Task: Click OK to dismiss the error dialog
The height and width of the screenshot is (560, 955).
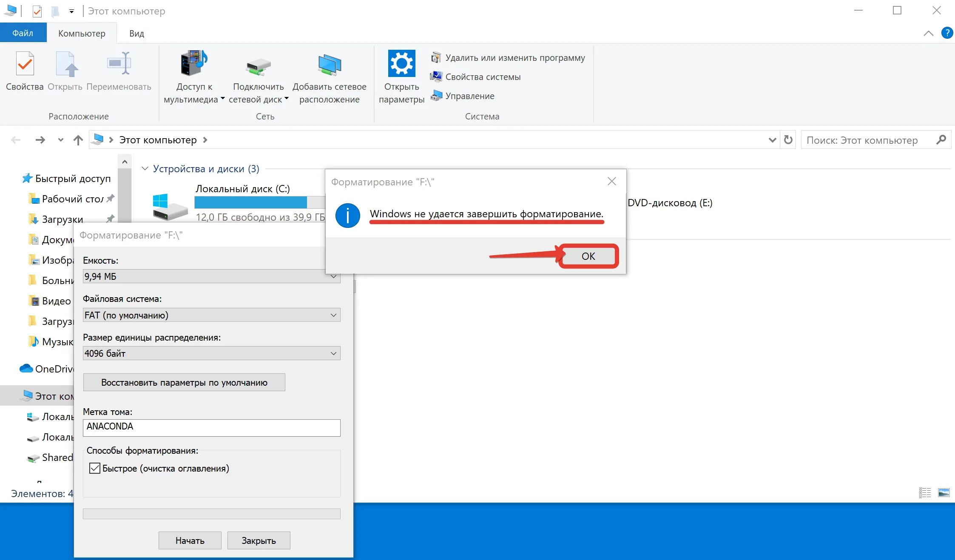Action: pyautogui.click(x=588, y=256)
